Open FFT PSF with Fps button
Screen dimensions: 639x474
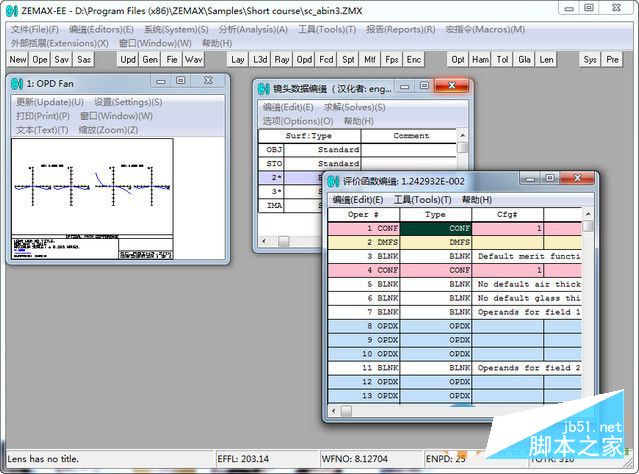pyautogui.click(x=392, y=60)
